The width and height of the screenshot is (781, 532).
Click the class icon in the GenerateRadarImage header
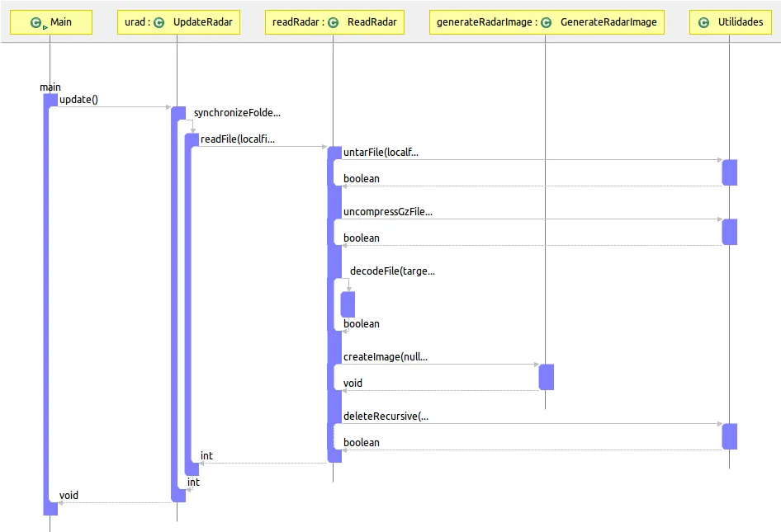546,22
